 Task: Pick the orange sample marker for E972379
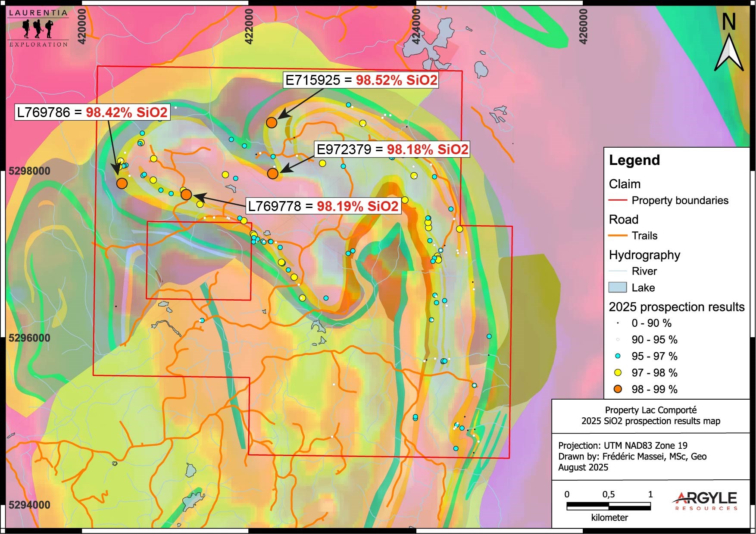[272, 174]
